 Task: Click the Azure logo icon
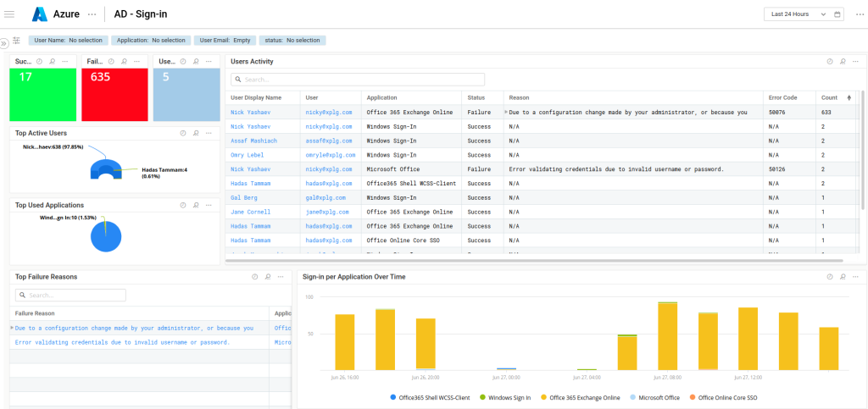coord(40,14)
